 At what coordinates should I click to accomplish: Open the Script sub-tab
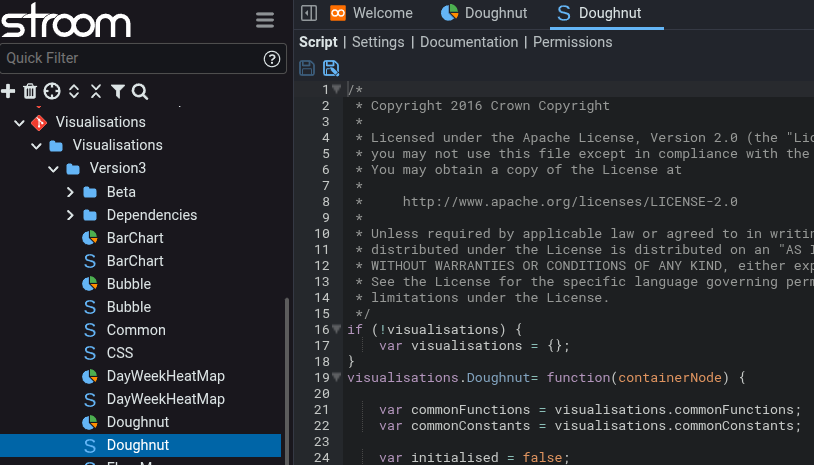[318, 42]
